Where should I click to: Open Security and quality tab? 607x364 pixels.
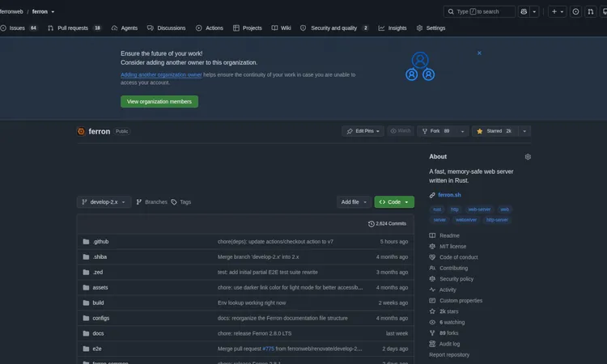click(334, 28)
